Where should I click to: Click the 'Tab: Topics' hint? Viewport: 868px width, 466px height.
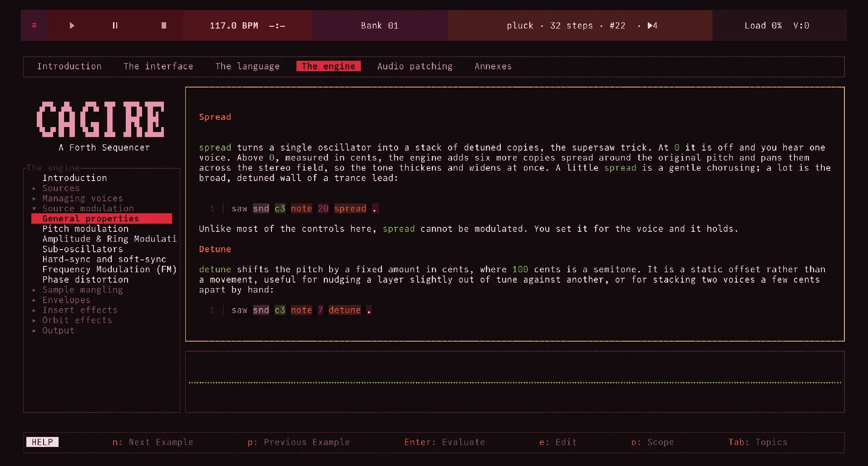758,442
